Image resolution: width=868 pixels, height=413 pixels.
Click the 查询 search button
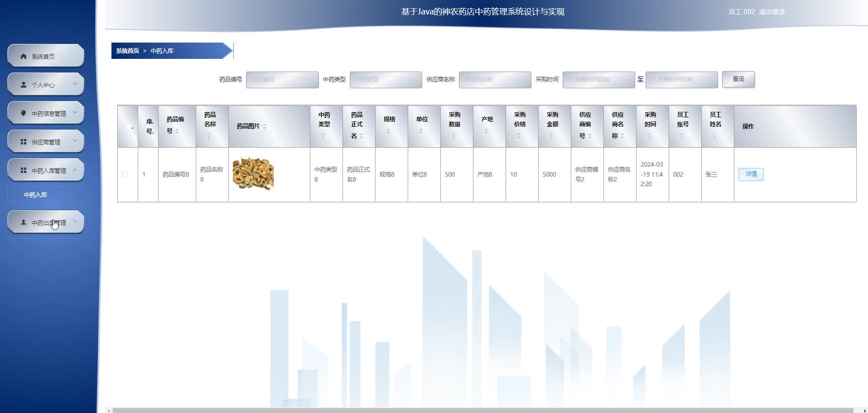click(x=738, y=79)
